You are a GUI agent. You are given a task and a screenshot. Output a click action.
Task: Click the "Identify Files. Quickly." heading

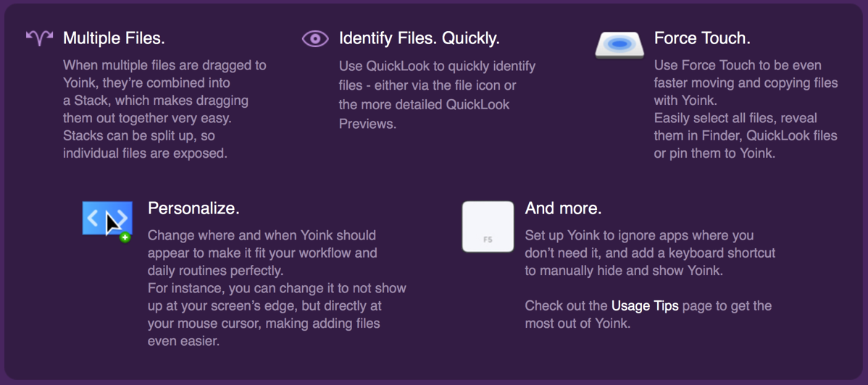(420, 38)
